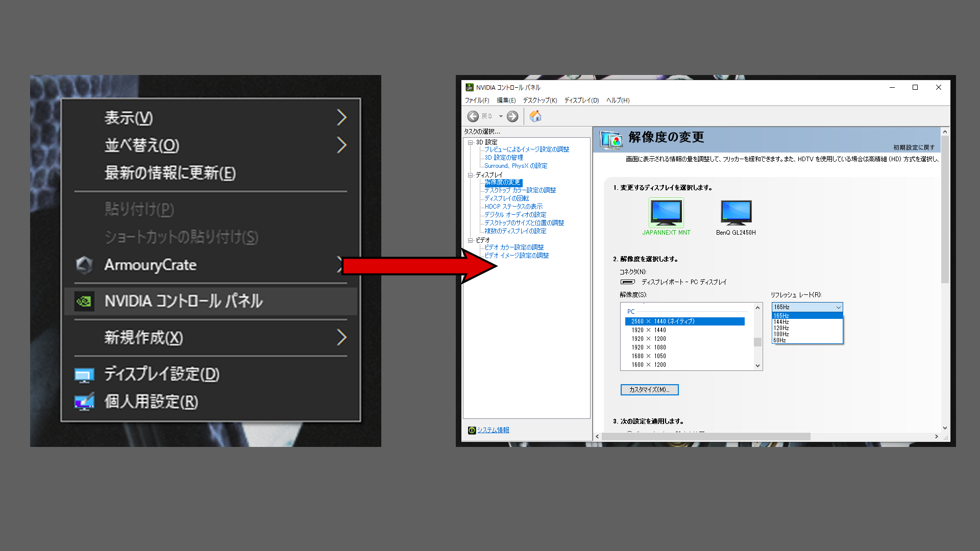Choose 最新の情報に更新(E)

pos(211,173)
